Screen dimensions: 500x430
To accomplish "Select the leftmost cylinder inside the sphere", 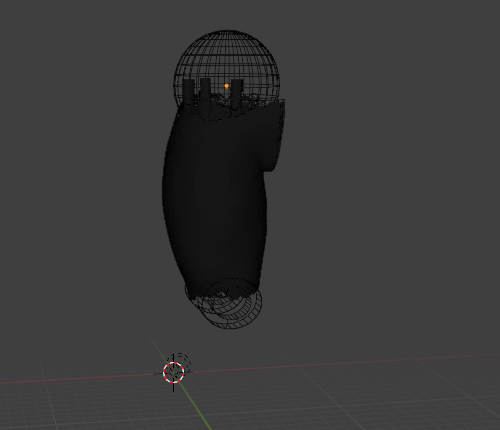I will click(x=189, y=92).
